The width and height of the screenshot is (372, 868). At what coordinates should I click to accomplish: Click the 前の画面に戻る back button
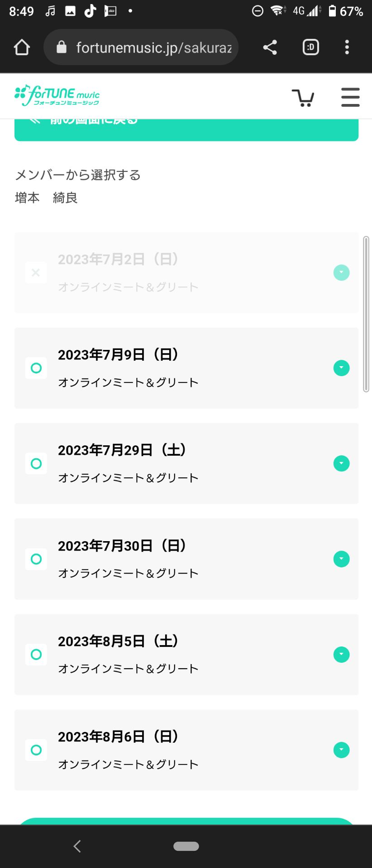pos(186,130)
